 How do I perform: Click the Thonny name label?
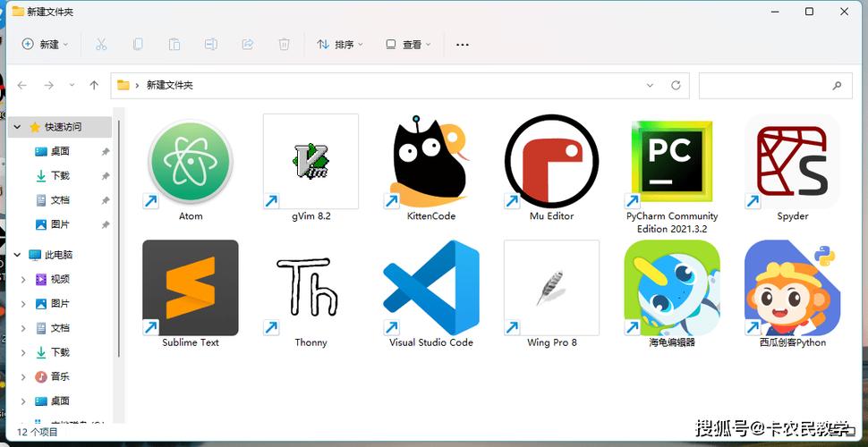(311, 342)
